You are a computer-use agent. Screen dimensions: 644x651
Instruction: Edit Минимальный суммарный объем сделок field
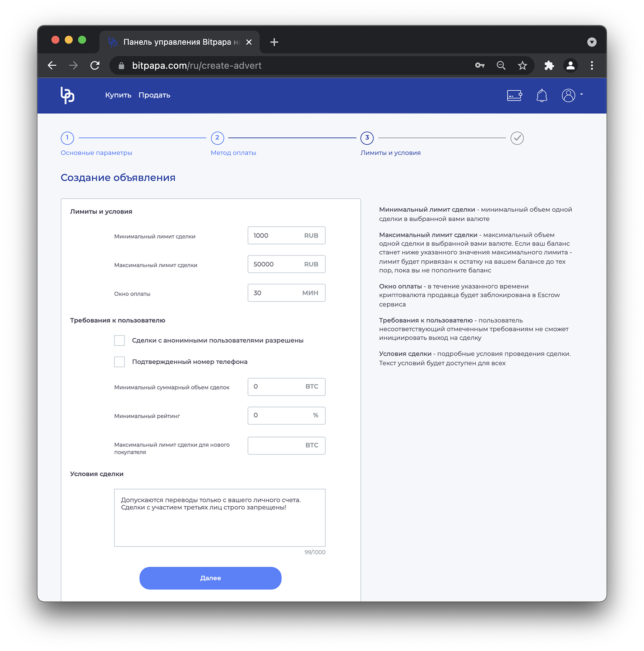pyautogui.click(x=286, y=387)
